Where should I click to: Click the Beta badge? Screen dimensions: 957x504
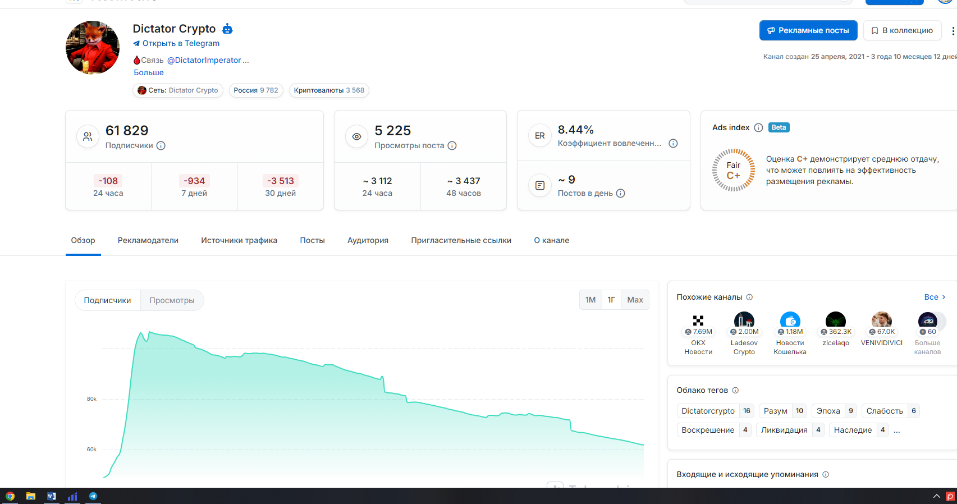coord(779,128)
